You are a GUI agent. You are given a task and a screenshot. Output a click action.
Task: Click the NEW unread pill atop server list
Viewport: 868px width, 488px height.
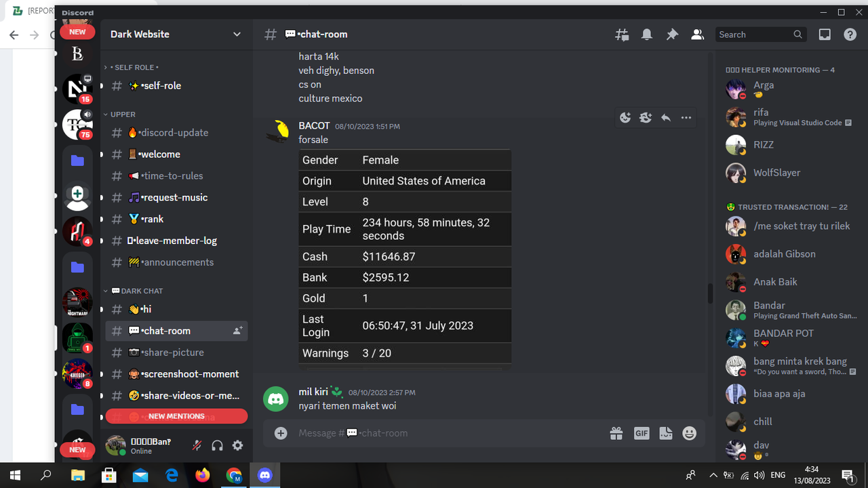pos(77,32)
